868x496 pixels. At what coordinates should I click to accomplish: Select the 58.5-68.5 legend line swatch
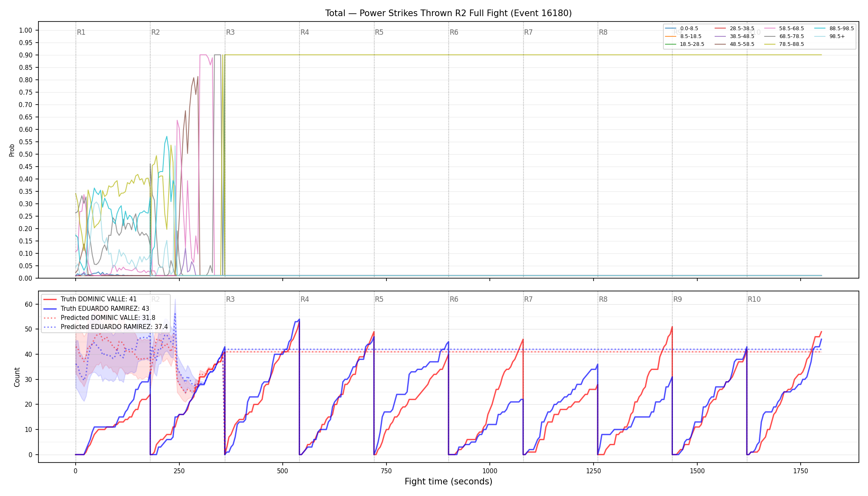[x=770, y=29]
